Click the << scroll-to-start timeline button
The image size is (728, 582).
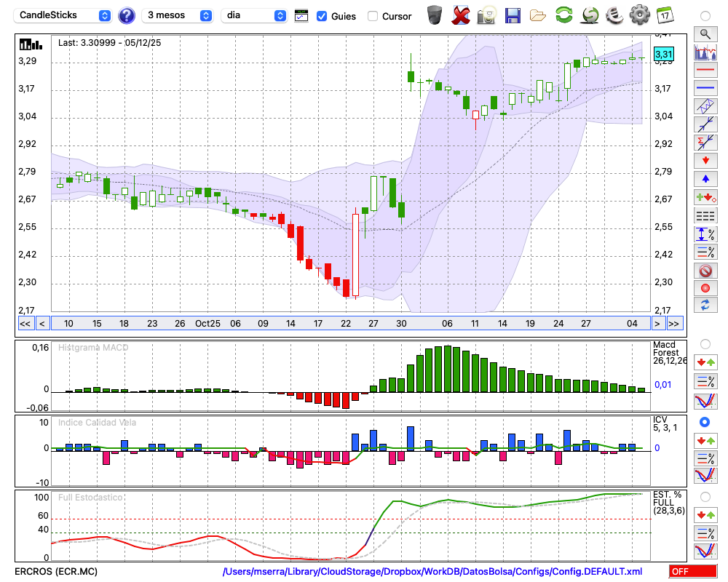[25, 324]
